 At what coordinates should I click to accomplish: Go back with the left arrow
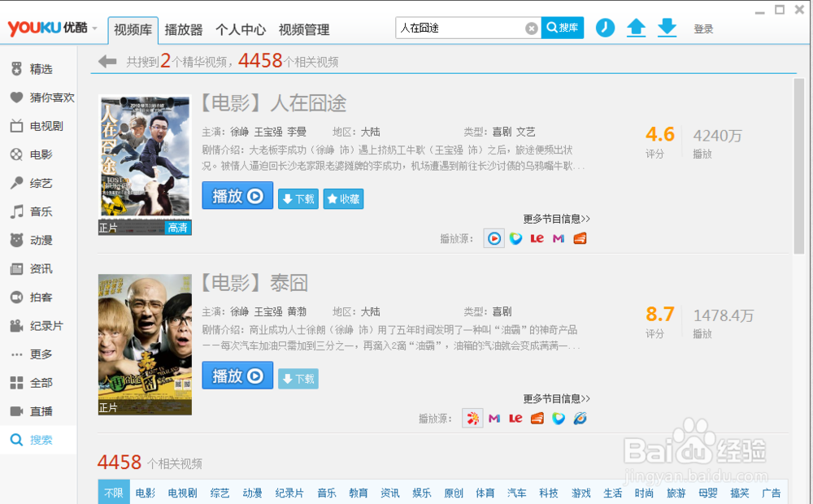[x=107, y=62]
